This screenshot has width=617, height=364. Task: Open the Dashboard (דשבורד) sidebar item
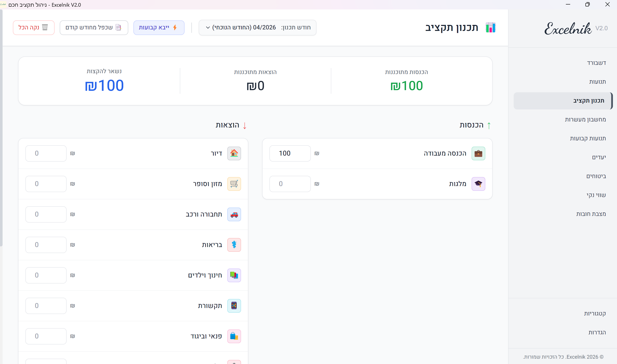coord(596,63)
